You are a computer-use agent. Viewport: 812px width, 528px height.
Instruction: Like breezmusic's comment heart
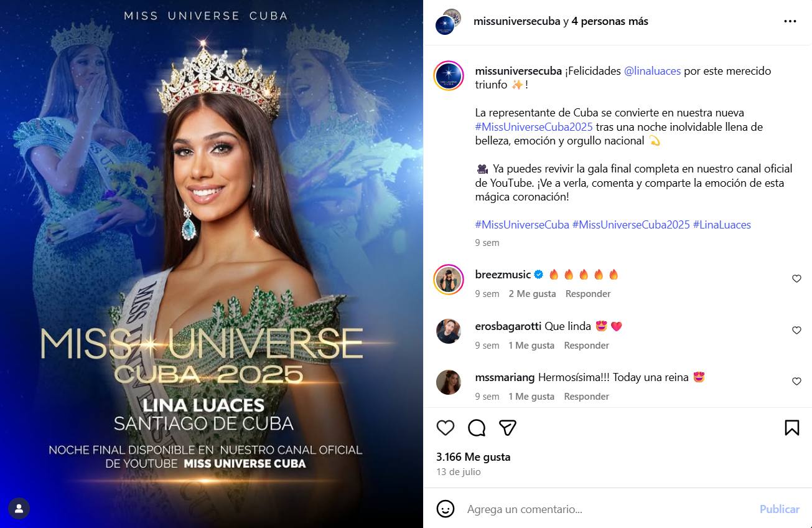click(796, 279)
